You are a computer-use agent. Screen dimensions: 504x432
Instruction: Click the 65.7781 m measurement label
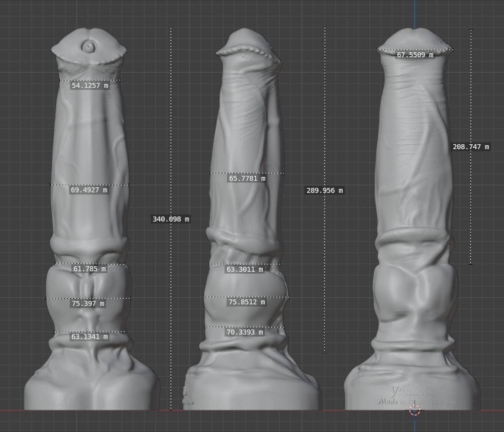point(247,178)
